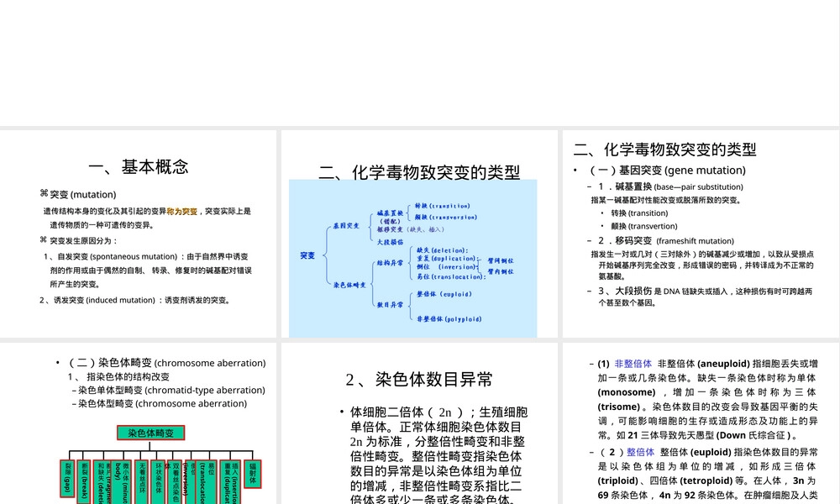The width and height of the screenshot is (840, 504).
Task: Click the 突变 root node in the diagram
Action: point(307,255)
